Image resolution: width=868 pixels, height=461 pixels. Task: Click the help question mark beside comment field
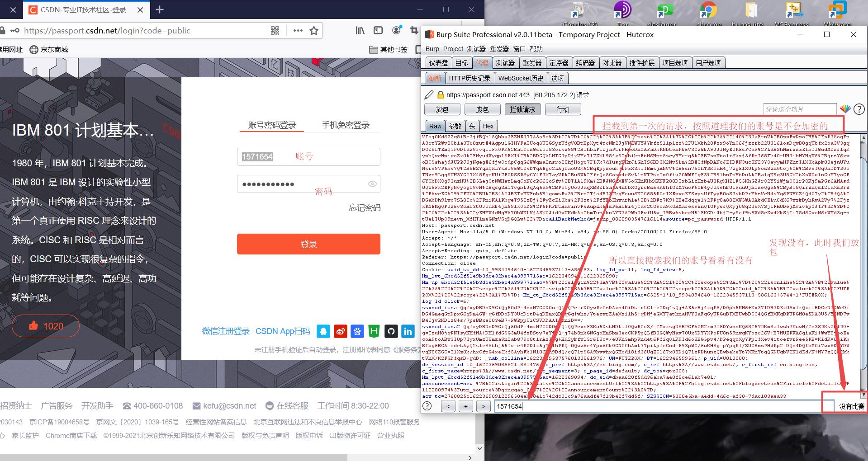point(859,109)
